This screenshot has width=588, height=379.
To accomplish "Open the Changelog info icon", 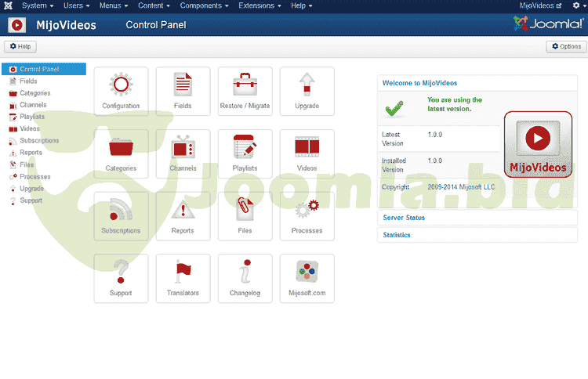I will [245, 273].
